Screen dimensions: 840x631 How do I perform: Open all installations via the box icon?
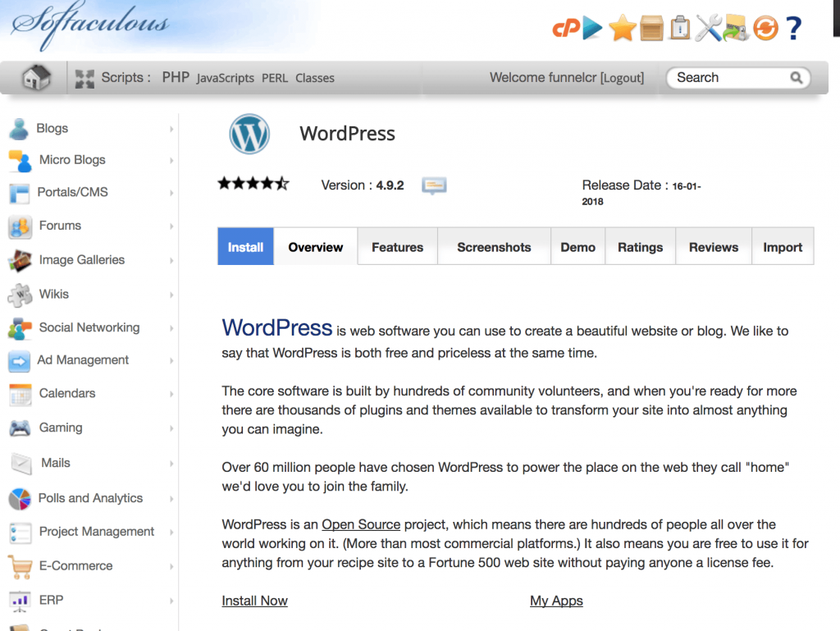tap(651, 28)
